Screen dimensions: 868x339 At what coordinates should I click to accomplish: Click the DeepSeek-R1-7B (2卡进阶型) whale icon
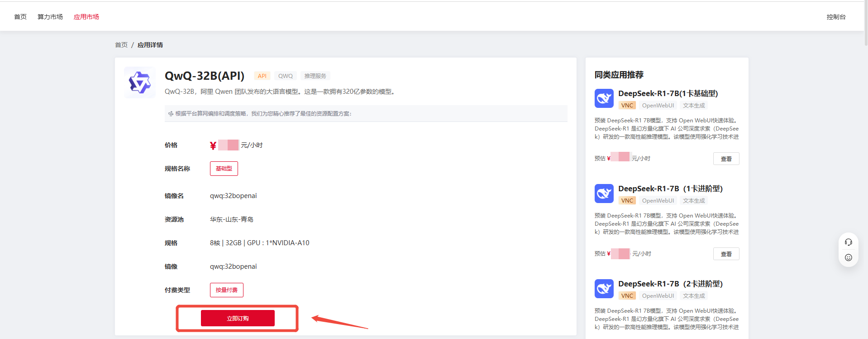click(x=604, y=289)
